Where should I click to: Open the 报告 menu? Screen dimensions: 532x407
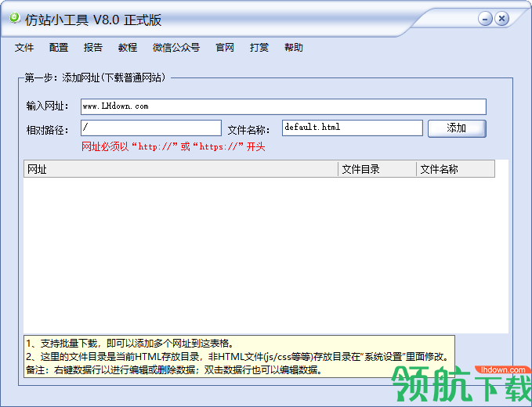(93, 48)
